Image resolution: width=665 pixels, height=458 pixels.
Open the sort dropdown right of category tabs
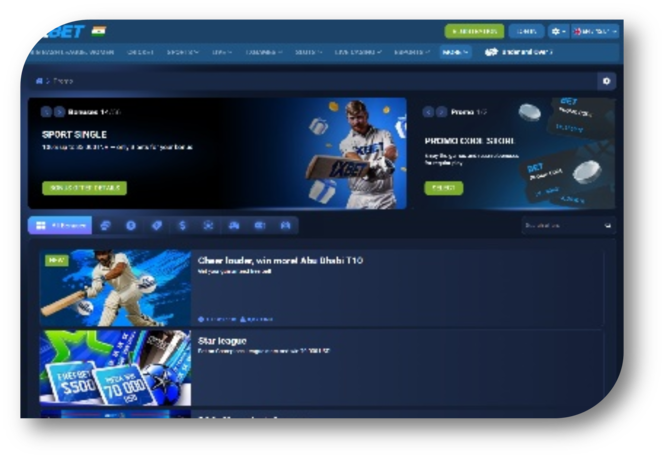coord(567,226)
